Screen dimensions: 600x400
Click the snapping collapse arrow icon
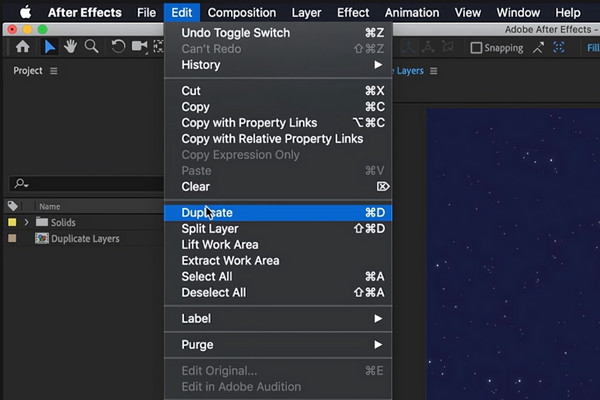pos(538,48)
